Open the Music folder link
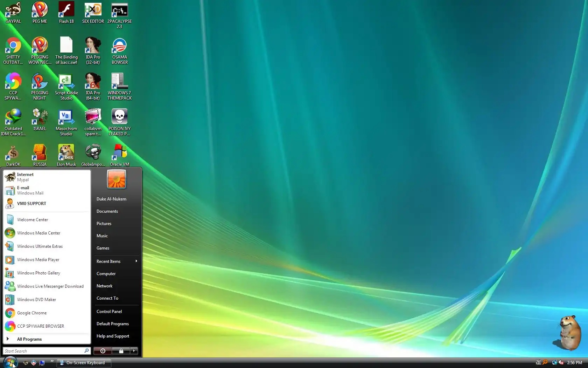588x368 pixels. click(x=117, y=236)
